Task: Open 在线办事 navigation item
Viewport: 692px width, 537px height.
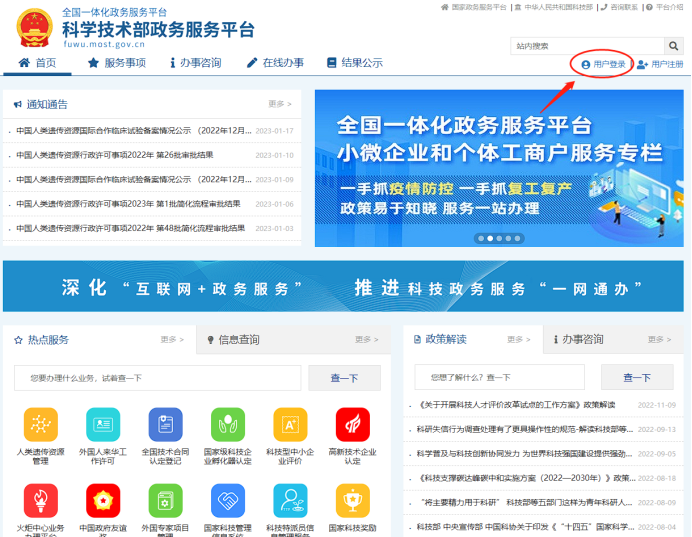Action: (275, 63)
